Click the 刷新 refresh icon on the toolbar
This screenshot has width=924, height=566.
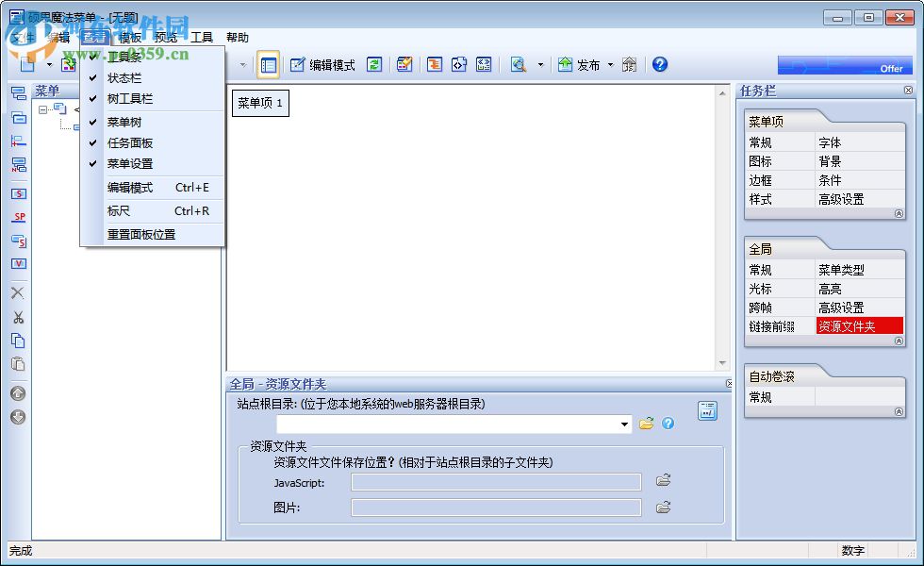tap(374, 64)
